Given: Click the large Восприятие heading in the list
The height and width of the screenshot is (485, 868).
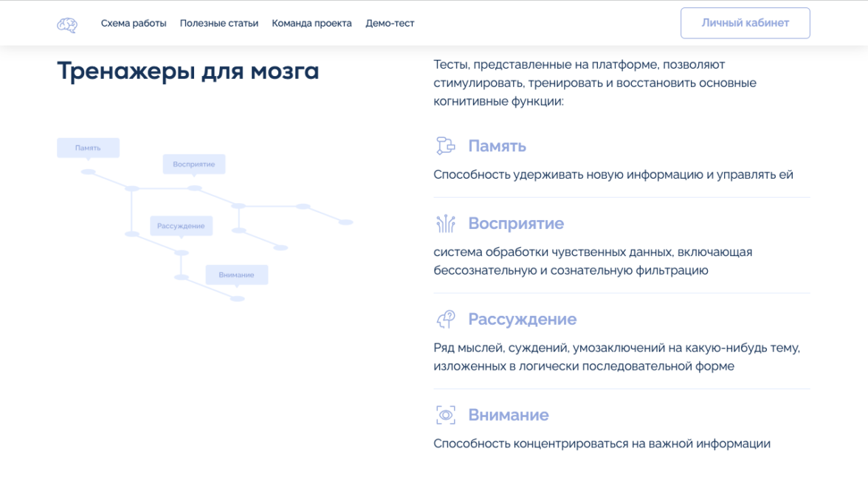Looking at the screenshot, I should 515,224.
